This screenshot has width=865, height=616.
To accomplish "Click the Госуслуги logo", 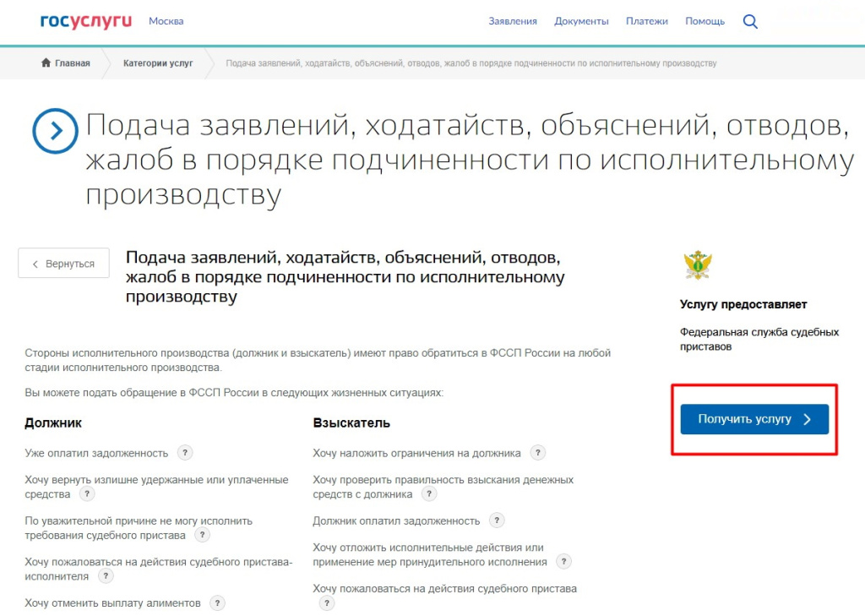I will tap(84, 21).
